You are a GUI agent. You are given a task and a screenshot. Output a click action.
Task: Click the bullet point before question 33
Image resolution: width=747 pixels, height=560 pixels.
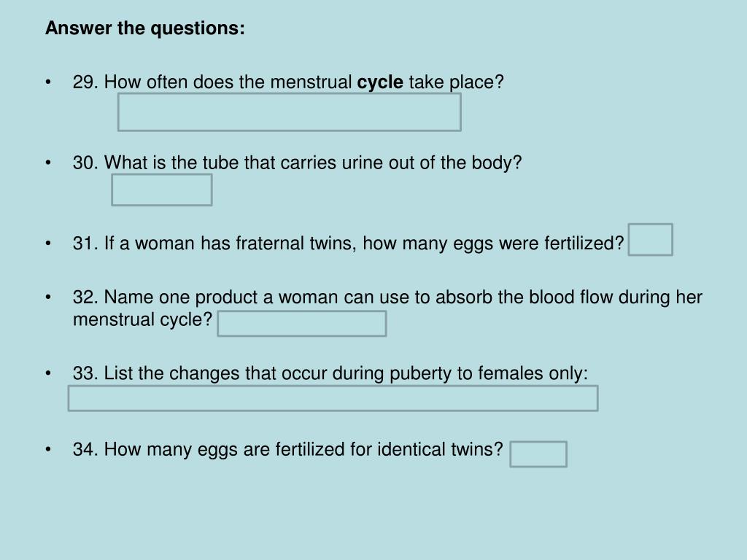coord(48,373)
